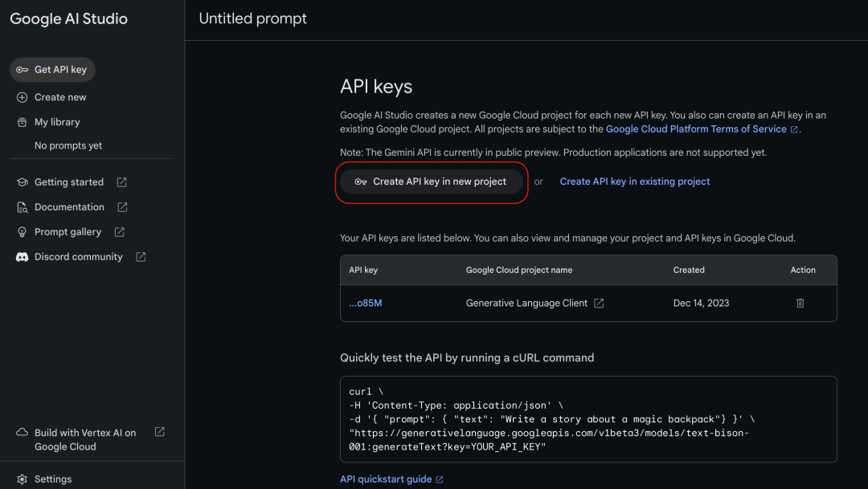Click the cloud icon for Vertex AI
Image resolution: width=868 pixels, height=489 pixels.
pyautogui.click(x=23, y=432)
